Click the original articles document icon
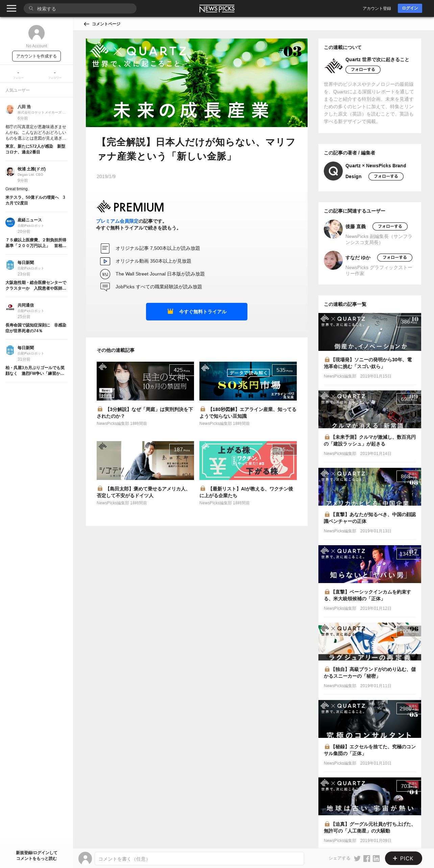 click(x=105, y=248)
